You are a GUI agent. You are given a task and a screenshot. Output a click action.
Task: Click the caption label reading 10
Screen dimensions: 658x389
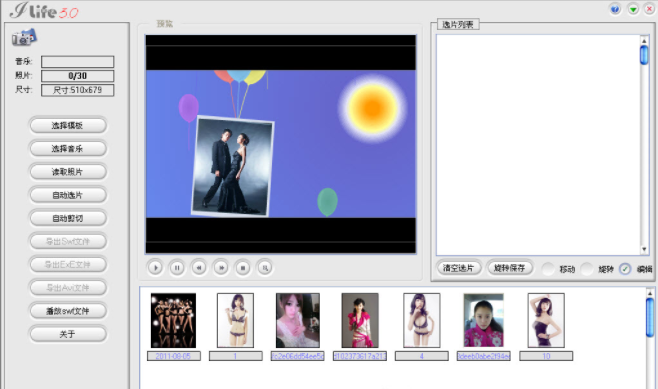(546, 356)
